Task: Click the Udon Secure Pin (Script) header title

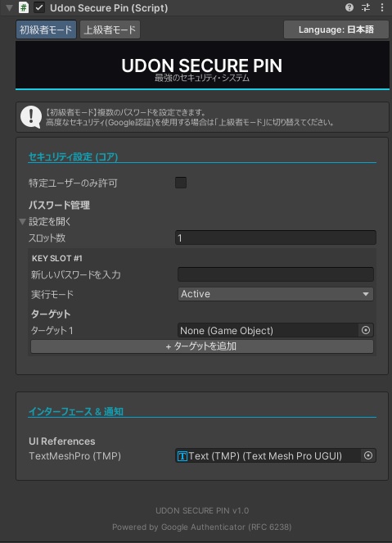Action: coord(109,7)
